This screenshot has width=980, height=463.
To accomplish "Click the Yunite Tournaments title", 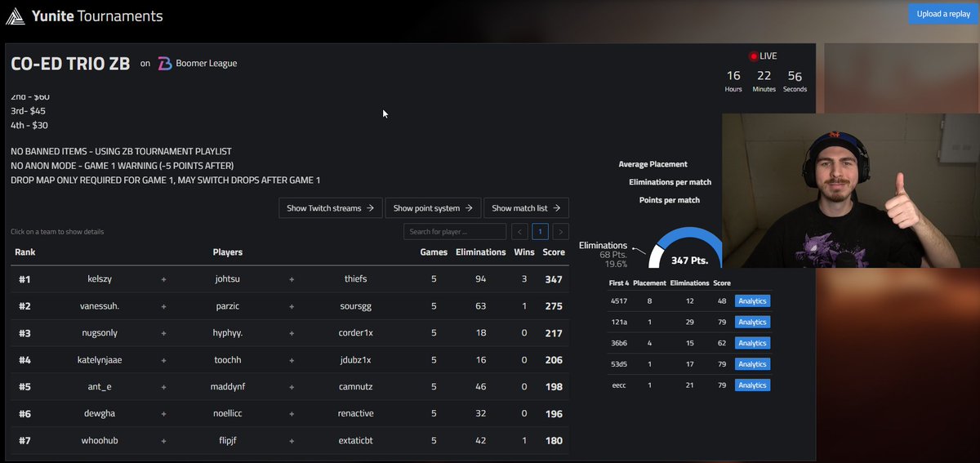I will click(x=97, y=16).
